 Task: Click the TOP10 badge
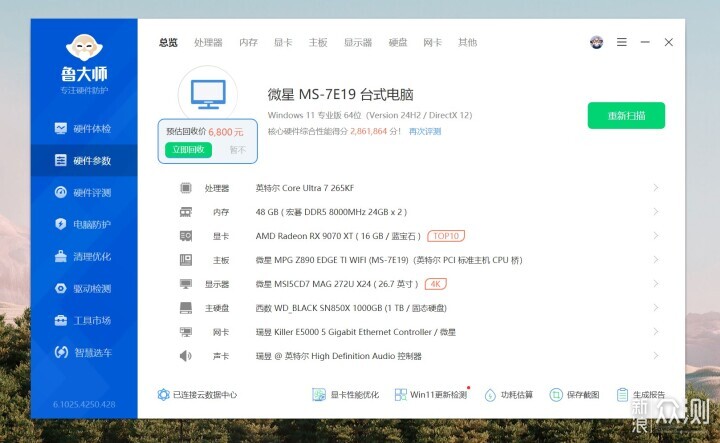point(446,236)
